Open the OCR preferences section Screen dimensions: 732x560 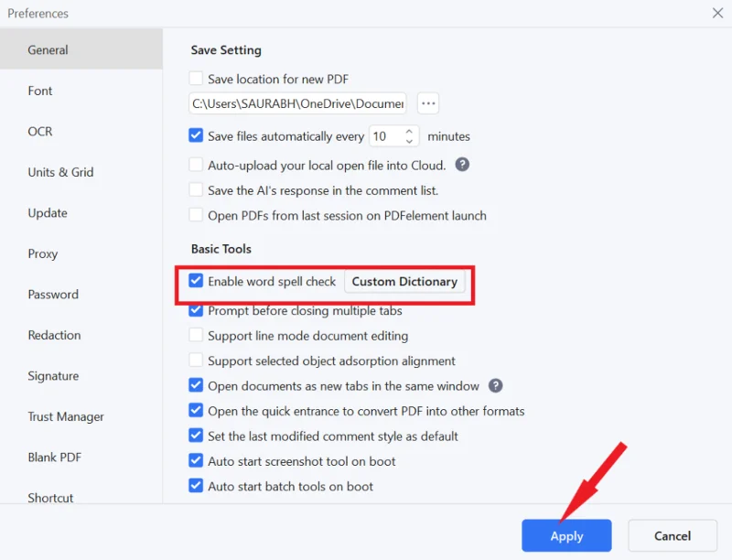click(40, 132)
